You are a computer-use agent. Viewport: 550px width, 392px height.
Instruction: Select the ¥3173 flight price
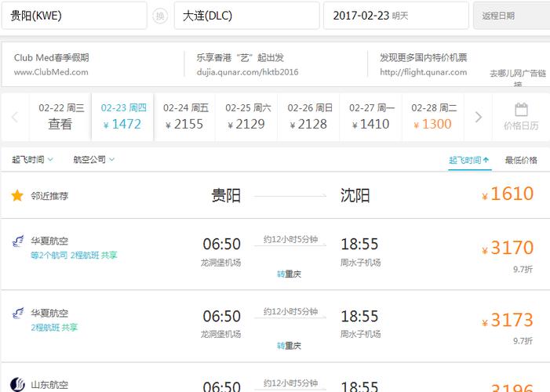coord(508,320)
